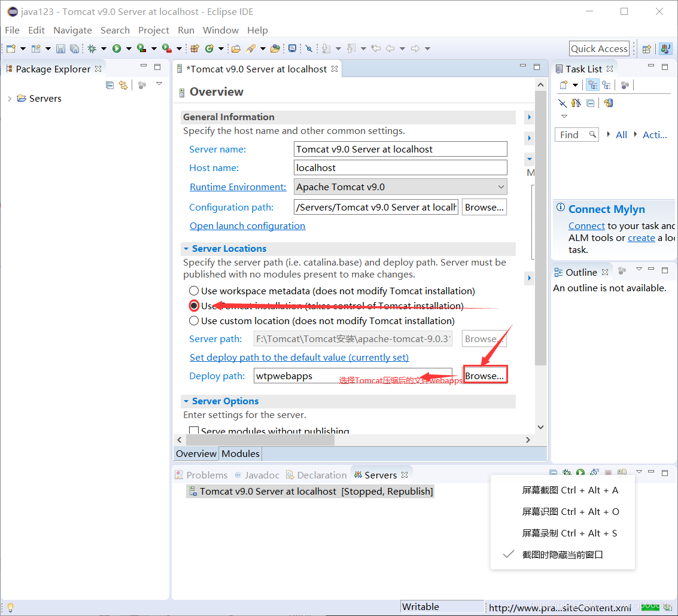Switch to the Problems view tab
Screen dimensions: 678x616
202,475
